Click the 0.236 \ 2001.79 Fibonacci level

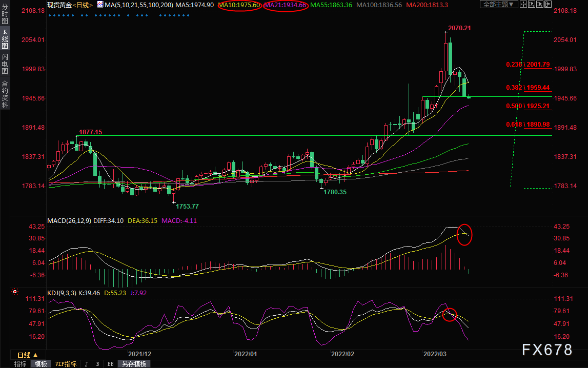tap(528, 65)
